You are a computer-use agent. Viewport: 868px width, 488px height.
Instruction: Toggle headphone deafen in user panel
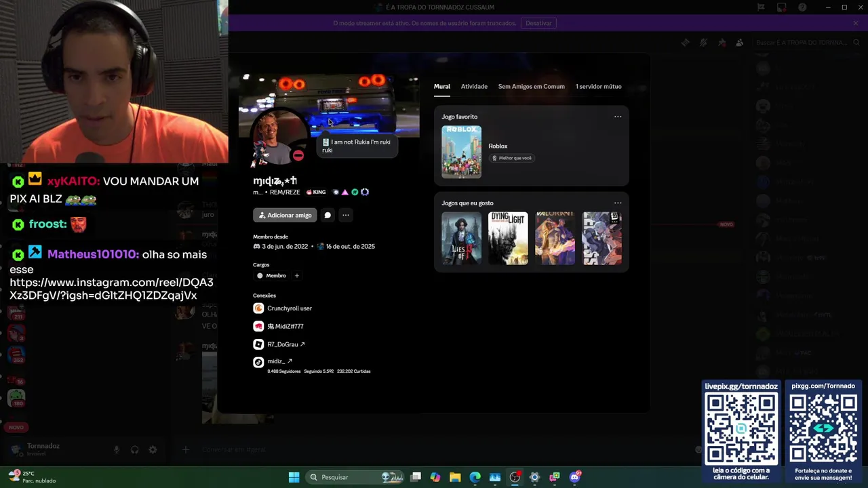click(134, 450)
